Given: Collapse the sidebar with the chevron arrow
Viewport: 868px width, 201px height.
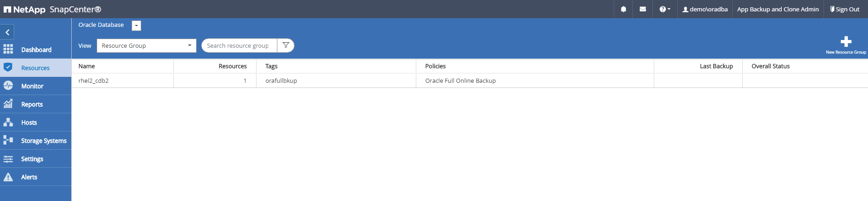Looking at the screenshot, I should pos(7,32).
